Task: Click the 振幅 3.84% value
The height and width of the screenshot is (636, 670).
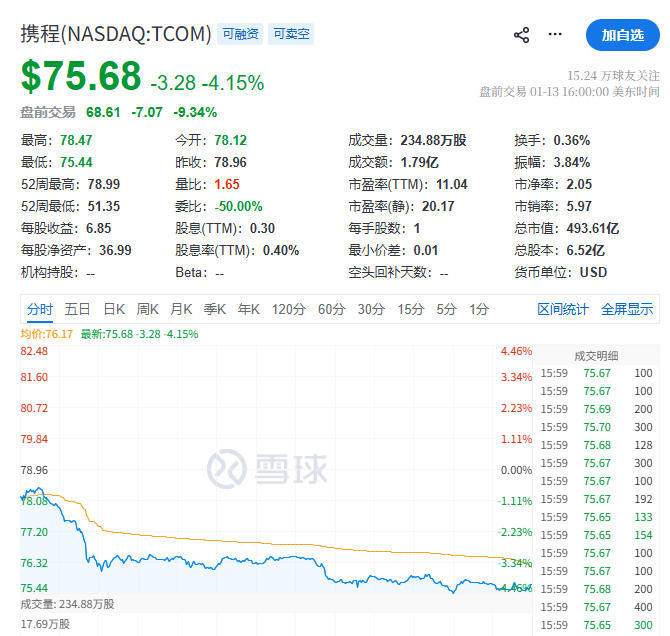Action: 572,162
